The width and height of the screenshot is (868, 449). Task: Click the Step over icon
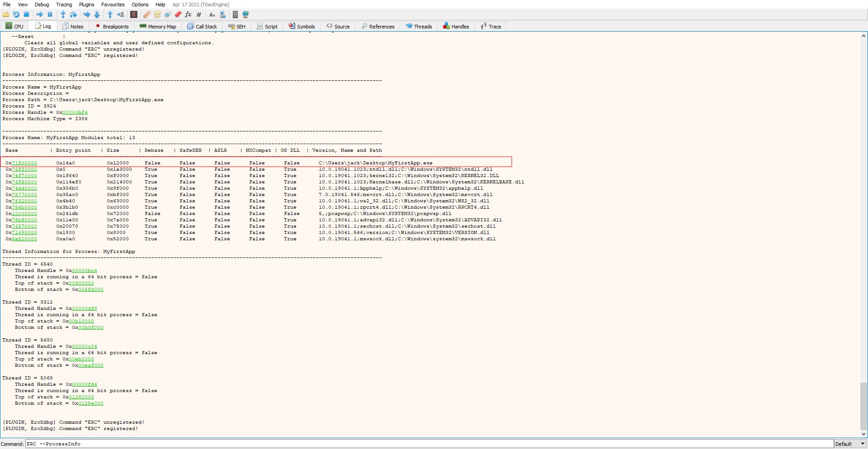point(73,14)
